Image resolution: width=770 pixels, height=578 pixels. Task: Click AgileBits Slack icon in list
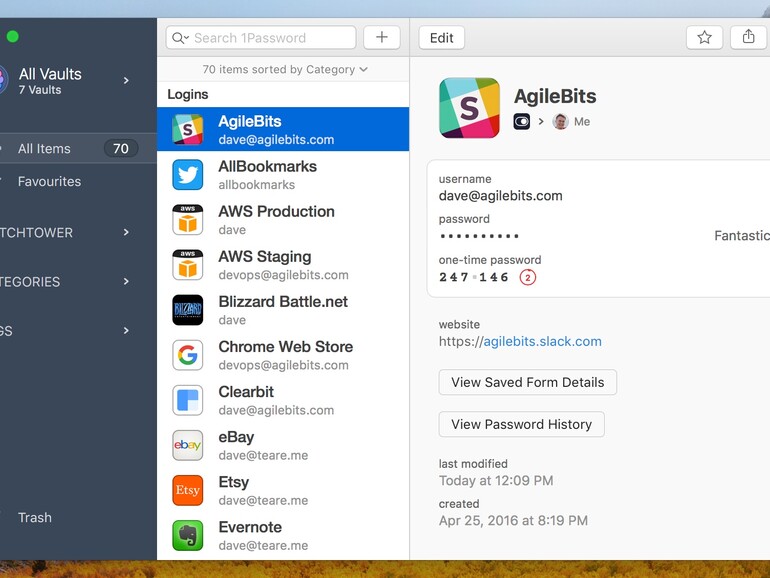(188, 129)
